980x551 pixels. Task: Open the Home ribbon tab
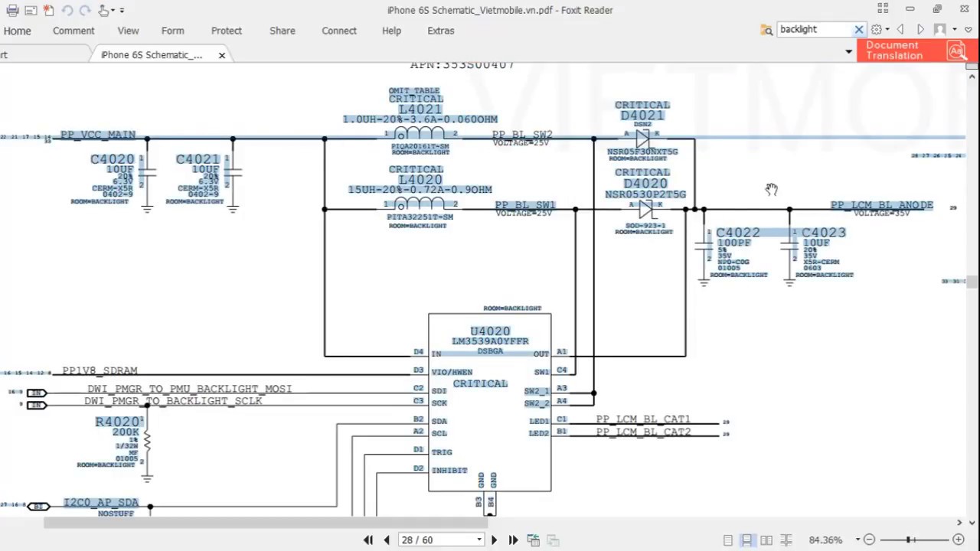(17, 31)
